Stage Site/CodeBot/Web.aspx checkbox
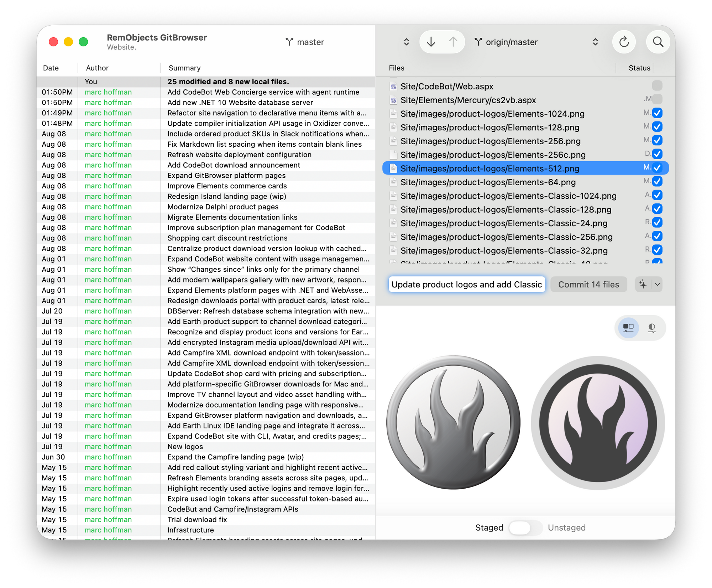This screenshot has height=588, width=712. click(657, 85)
